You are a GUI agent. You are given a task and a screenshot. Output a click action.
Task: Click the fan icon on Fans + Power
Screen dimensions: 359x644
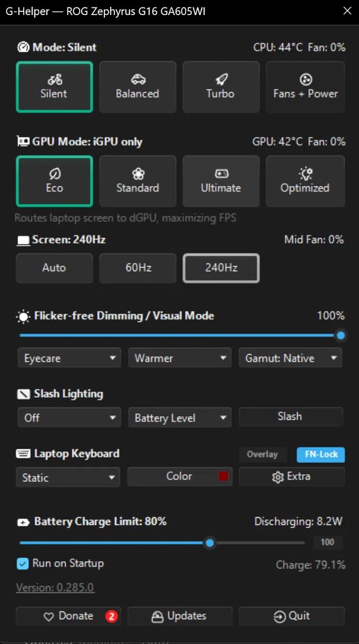(306, 79)
